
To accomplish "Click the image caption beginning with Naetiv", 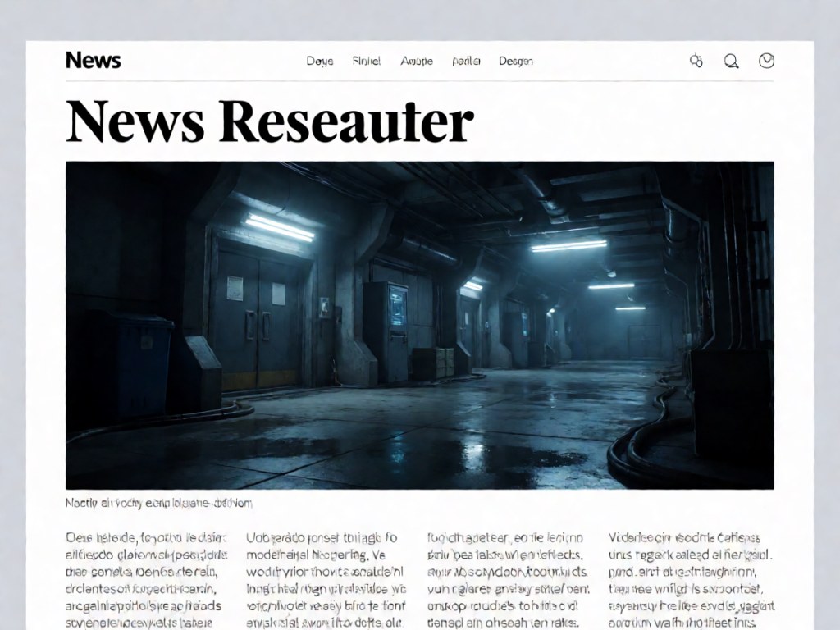I will click(158, 503).
